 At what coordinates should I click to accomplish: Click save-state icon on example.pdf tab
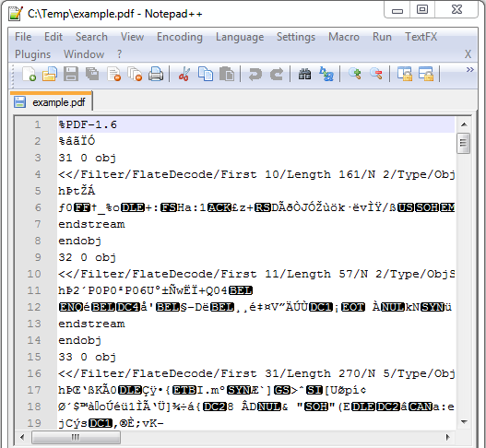(19, 102)
